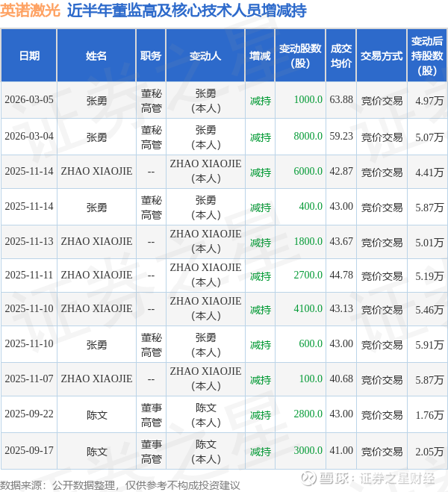Click the holdings value 4.97万
Viewport: 448px width, 492px height.
[429, 101]
